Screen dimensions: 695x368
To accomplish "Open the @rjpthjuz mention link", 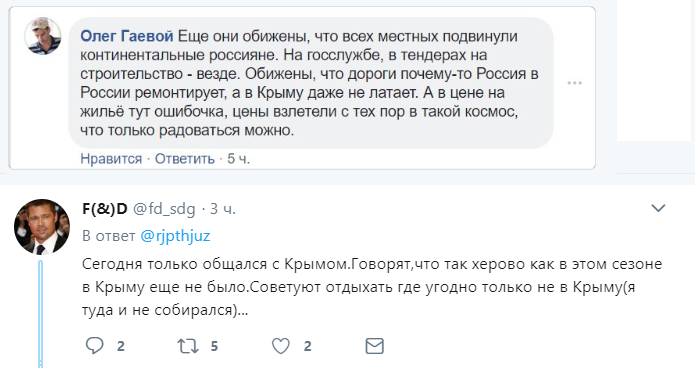I will tap(175, 236).
